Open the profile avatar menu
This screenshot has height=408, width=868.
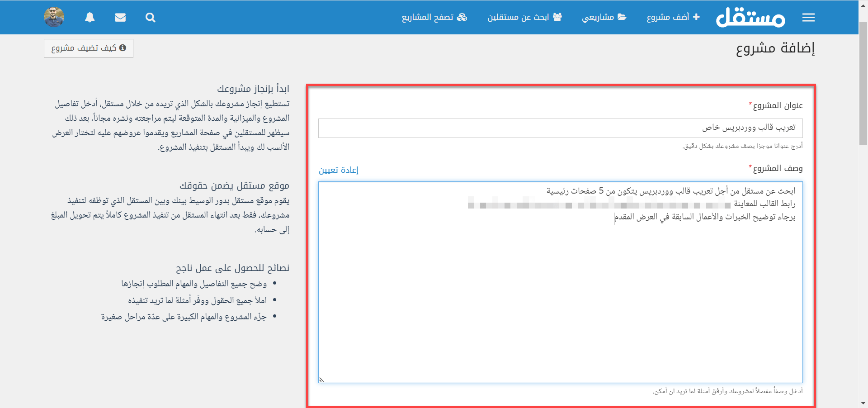pyautogui.click(x=54, y=17)
